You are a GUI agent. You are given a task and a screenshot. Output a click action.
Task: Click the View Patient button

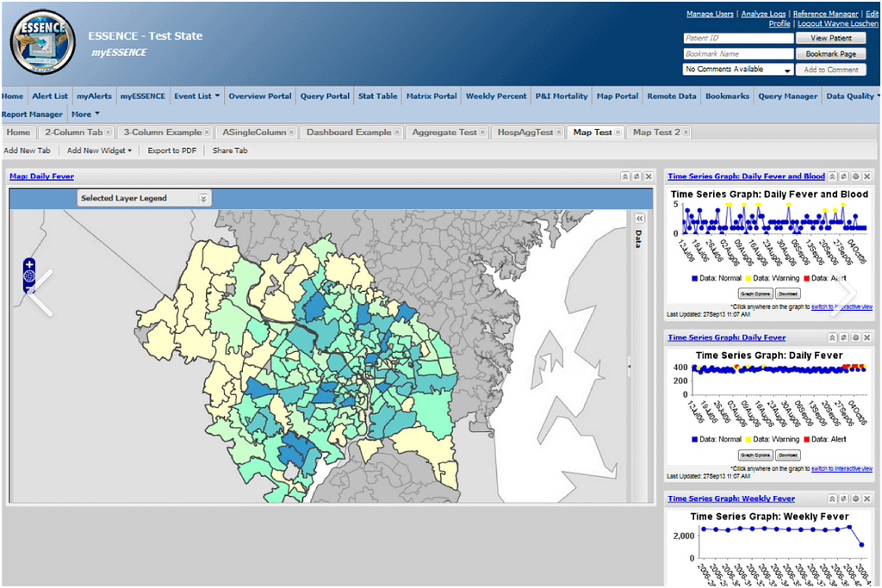point(830,39)
